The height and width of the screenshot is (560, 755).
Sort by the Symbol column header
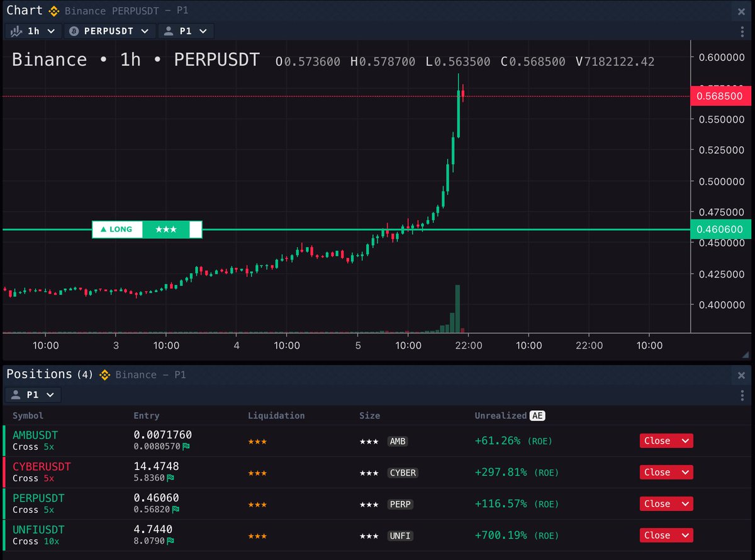(28, 416)
